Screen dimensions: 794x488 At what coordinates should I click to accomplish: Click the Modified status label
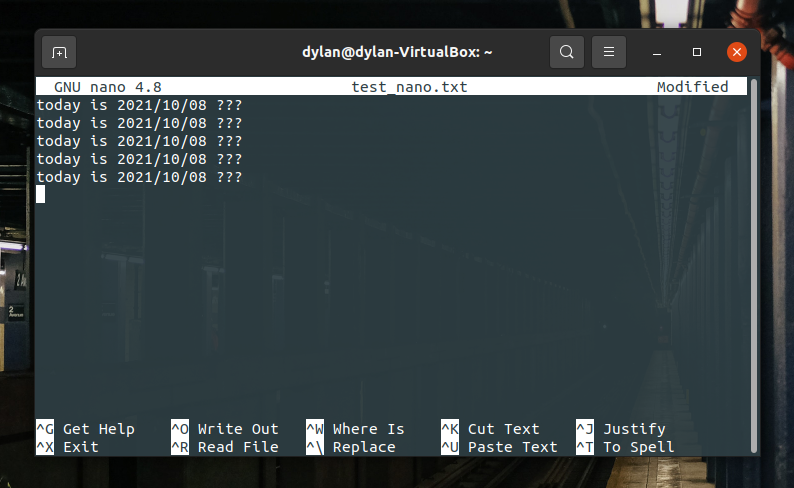click(693, 87)
